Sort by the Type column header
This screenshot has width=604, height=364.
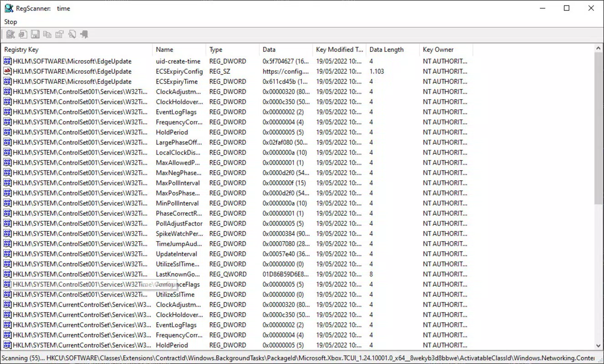(233, 50)
